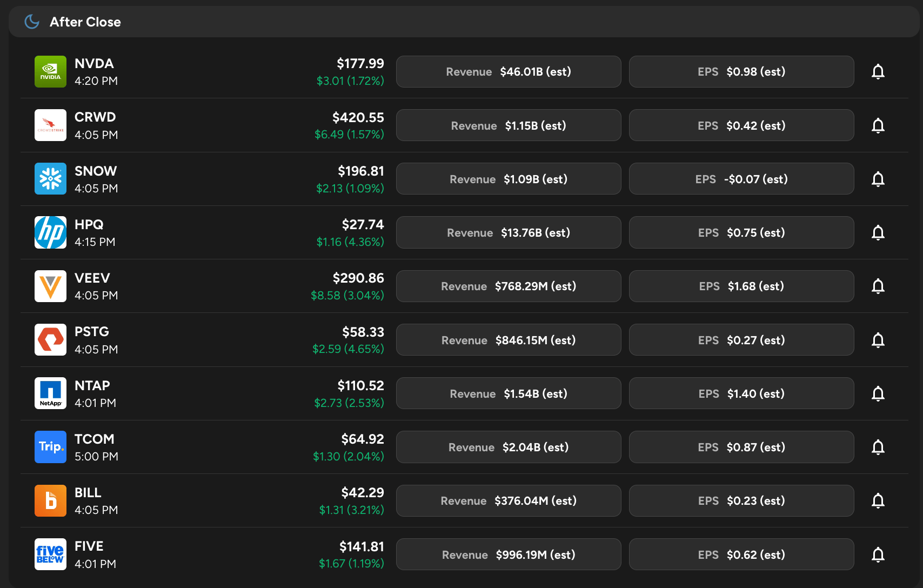Click TCOM EPS $0.87 estimate
923x588 pixels.
pos(741,447)
